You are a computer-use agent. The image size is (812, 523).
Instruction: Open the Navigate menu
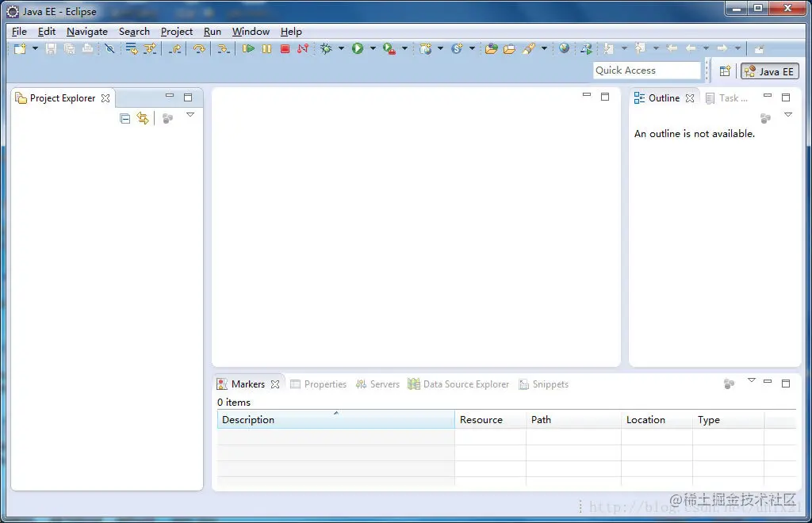[87, 32]
